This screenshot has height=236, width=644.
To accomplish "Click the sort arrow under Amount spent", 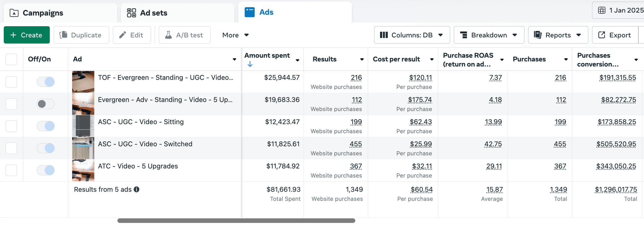I will pos(250,64).
